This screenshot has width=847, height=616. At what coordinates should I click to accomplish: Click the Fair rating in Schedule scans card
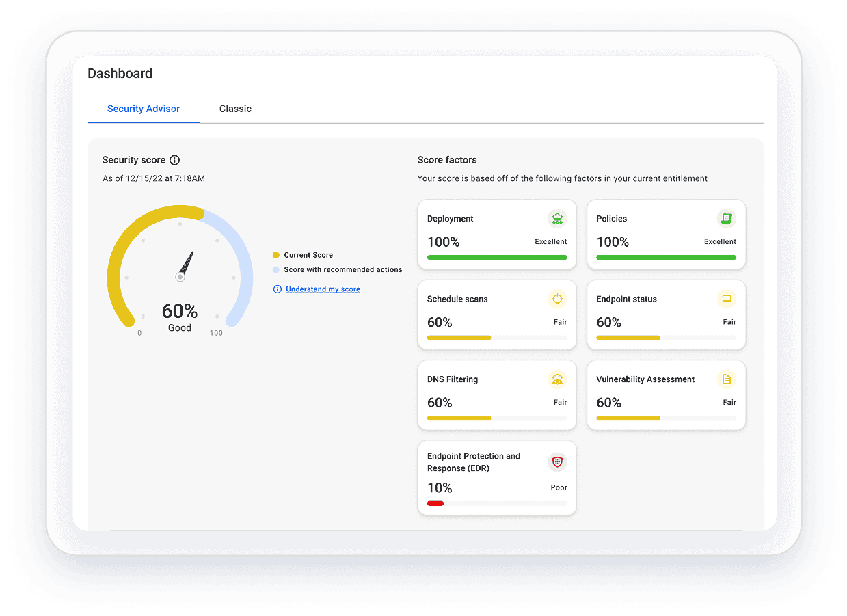tap(561, 322)
